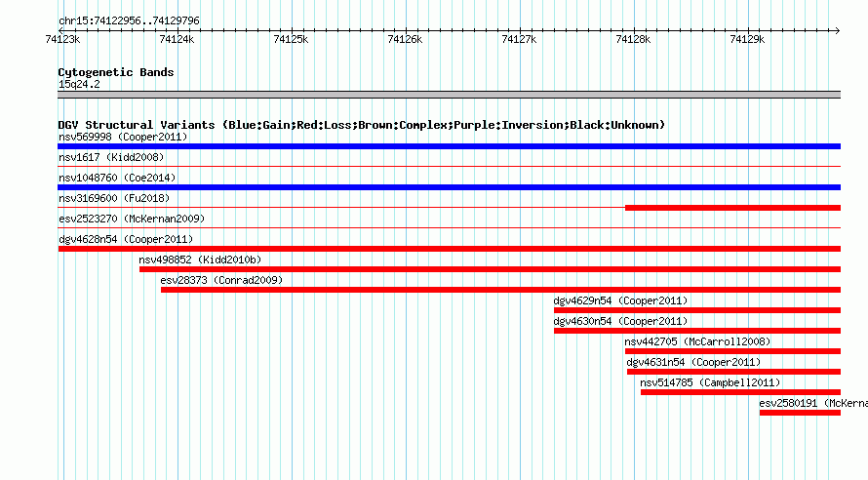Open dgv4629n54 (Cooper2011) variant label

(620, 300)
